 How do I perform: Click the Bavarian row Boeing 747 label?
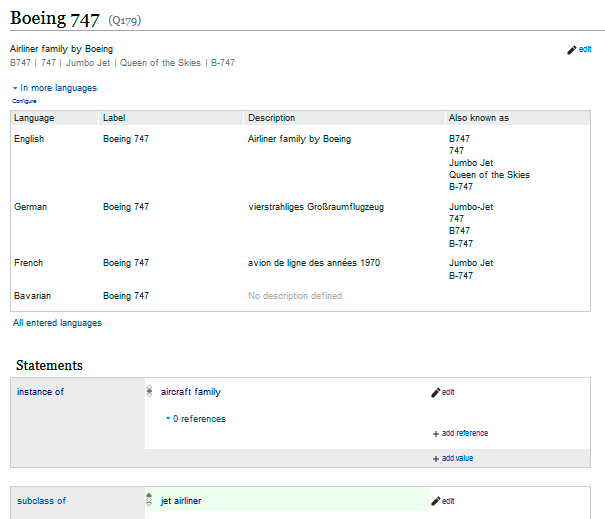tap(126, 296)
